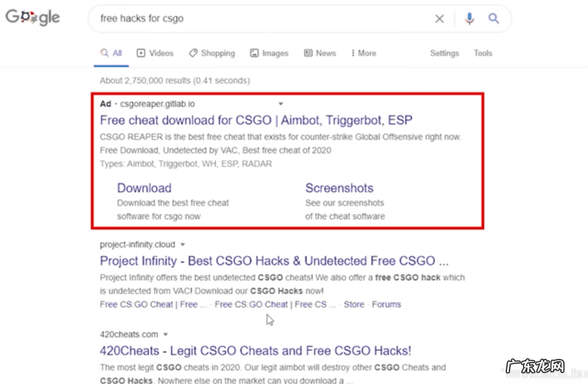Switch to the Shopping tab

pos(212,53)
